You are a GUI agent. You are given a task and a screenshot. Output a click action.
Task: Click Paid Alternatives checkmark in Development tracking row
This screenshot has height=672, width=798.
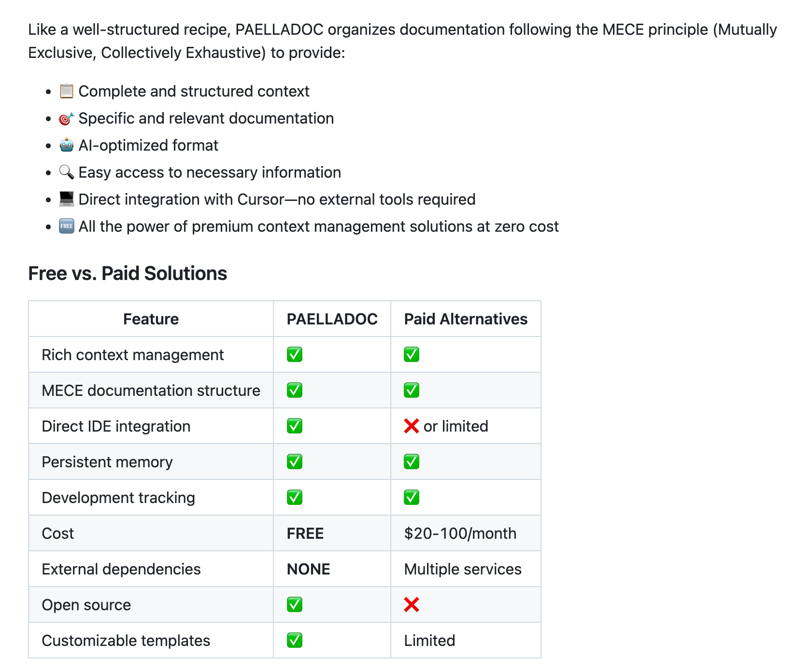pyautogui.click(x=412, y=497)
